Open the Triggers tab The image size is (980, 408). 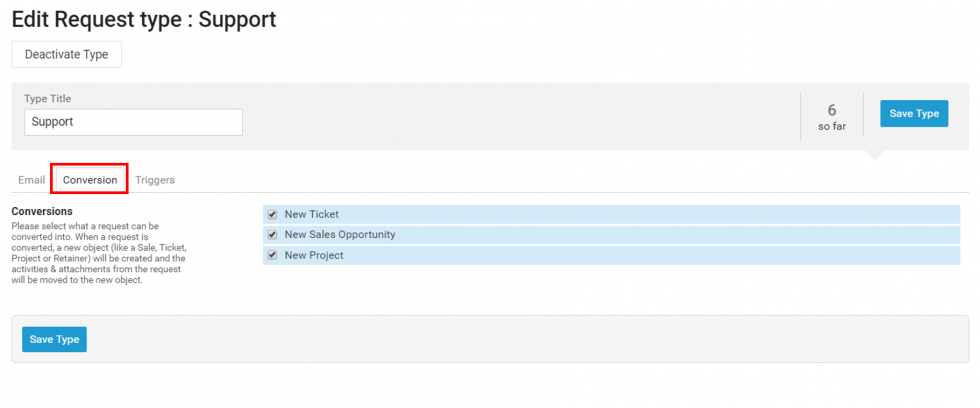[x=155, y=180]
